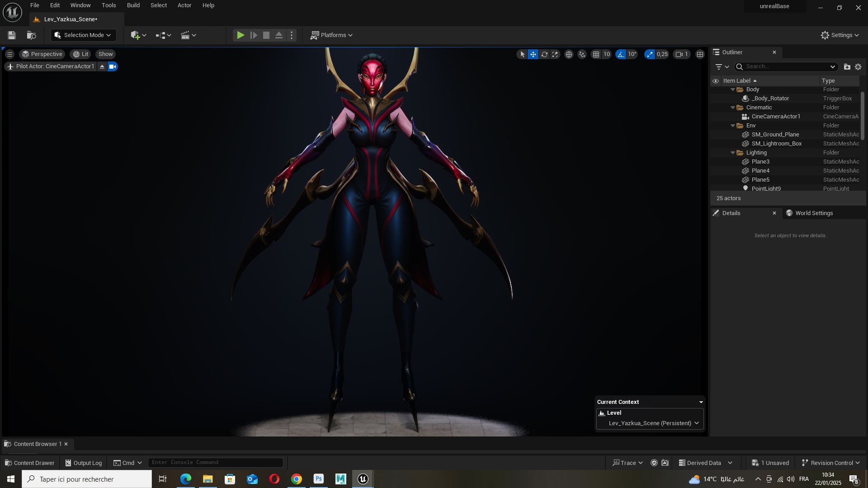Click the console command input field
The width and height of the screenshot is (868, 488).
tap(215, 463)
